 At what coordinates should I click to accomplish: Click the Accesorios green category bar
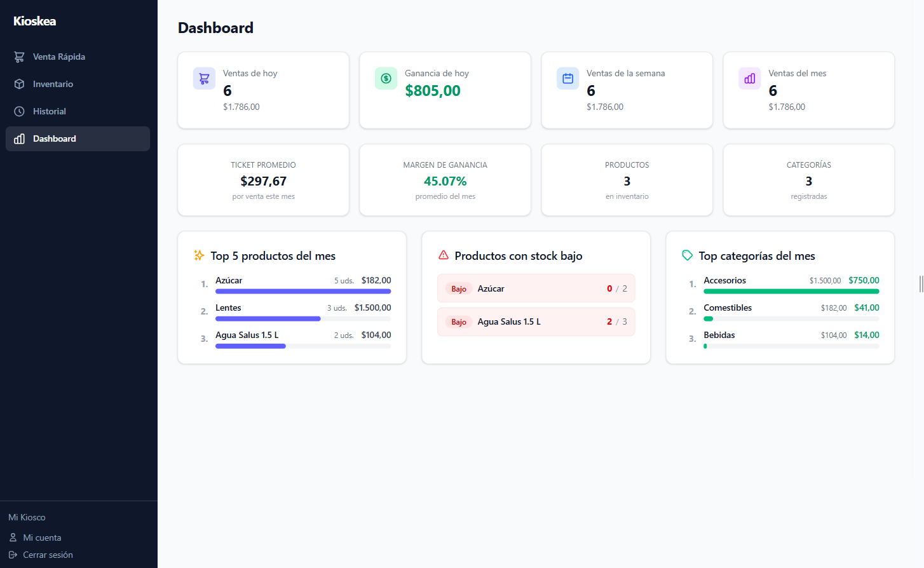pyautogui.click(x=791, y=292)
